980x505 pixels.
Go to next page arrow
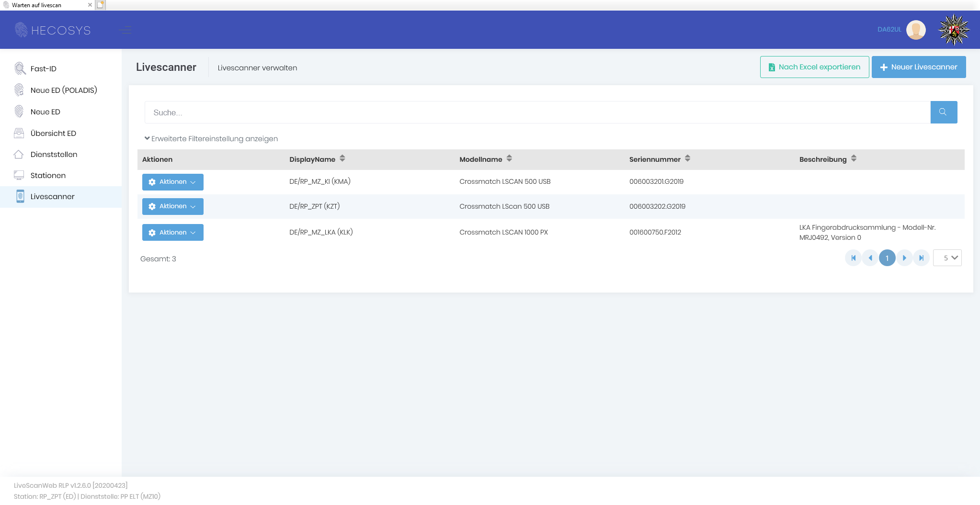[x=904, y=258]
